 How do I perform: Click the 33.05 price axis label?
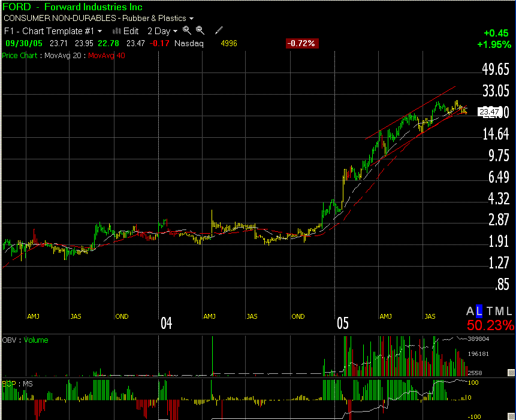pyautogui.click(x=496, y=91)
